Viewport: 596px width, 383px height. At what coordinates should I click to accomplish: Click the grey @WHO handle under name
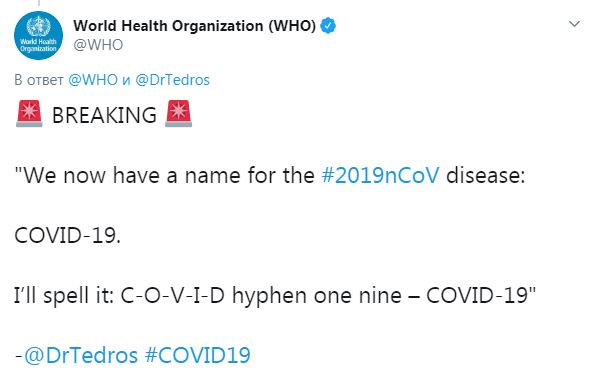click(x=98, y=45)
